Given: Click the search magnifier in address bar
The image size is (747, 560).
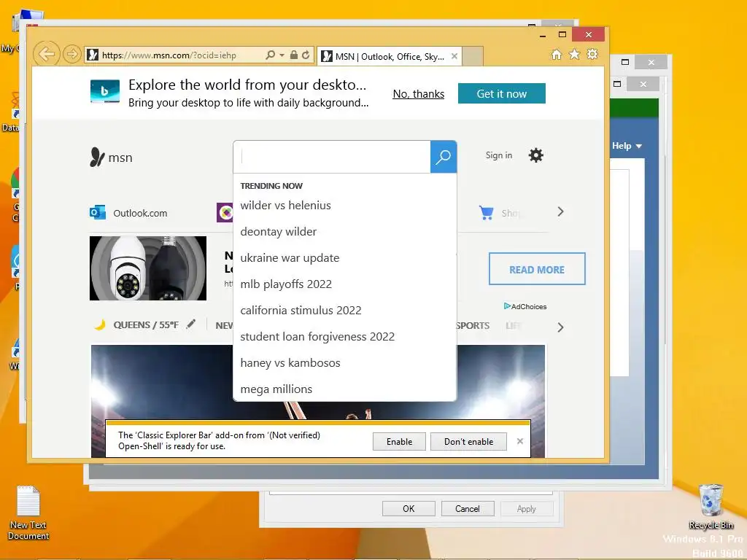Looking at the screenshot, I should 270,55.
